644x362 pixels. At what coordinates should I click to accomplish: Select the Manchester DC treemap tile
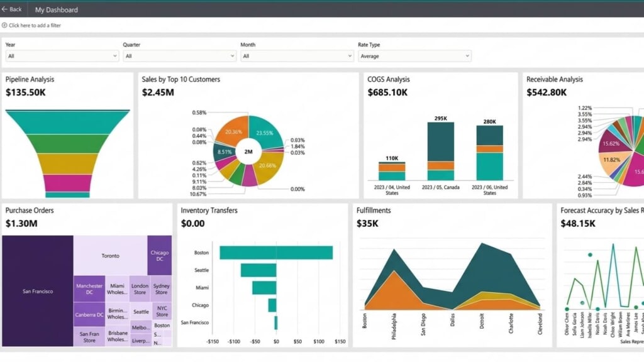pos(89,289)
